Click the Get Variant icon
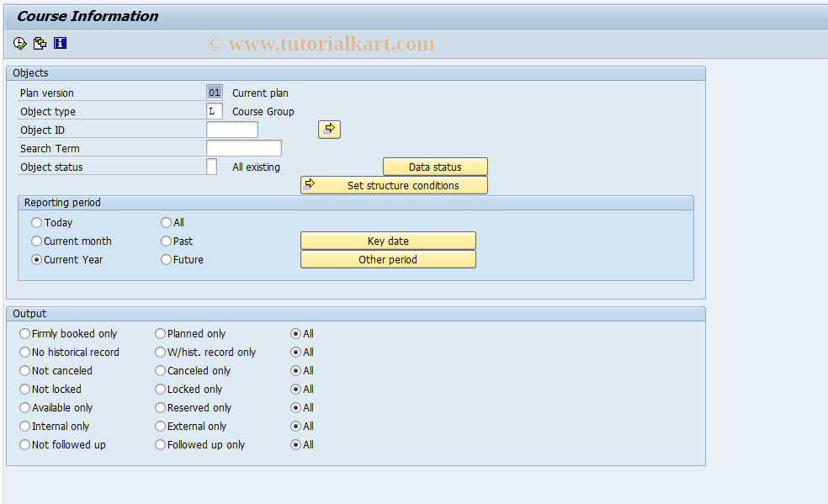828x504 pixels. click(40, 43)
